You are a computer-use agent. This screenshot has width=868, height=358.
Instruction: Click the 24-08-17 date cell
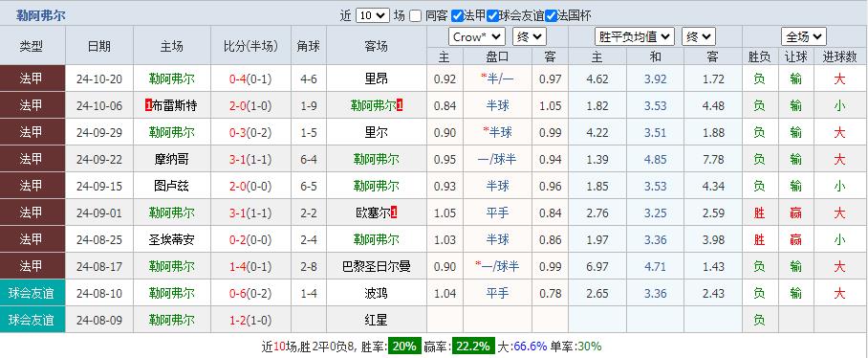tap(99, 266)
